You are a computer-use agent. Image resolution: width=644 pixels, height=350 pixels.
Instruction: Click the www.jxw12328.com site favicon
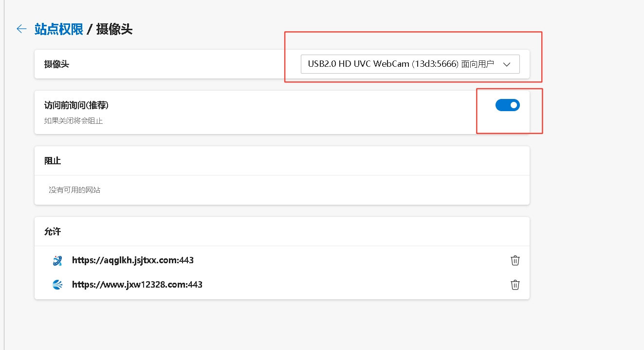(57, 285)
